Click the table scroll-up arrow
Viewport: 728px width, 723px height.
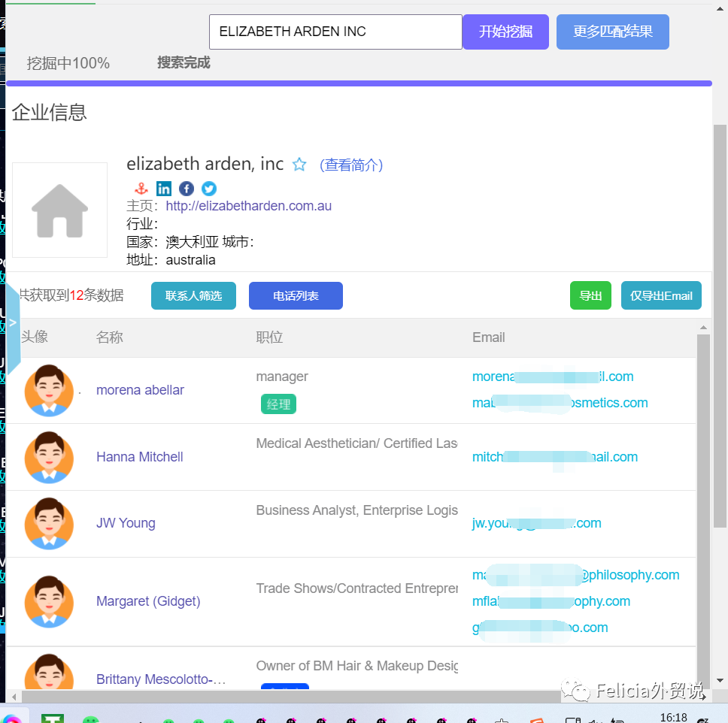coord(703,328)
